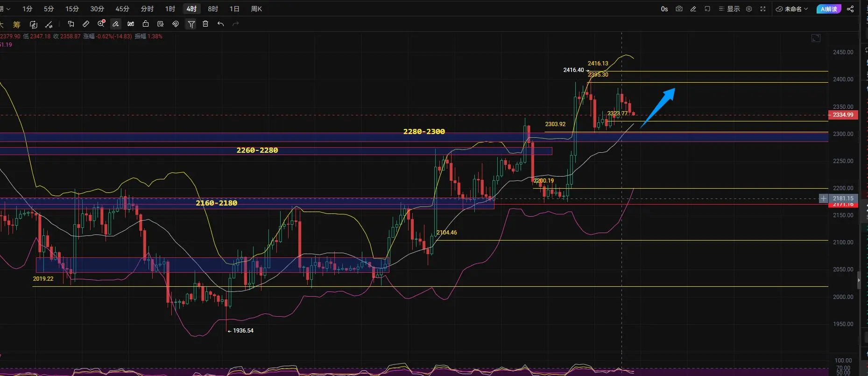Image resolution: width=868 pixels, height=376 pixels.
Task: Select the active 4时 timeframe tab
Action: pos(191,9)
